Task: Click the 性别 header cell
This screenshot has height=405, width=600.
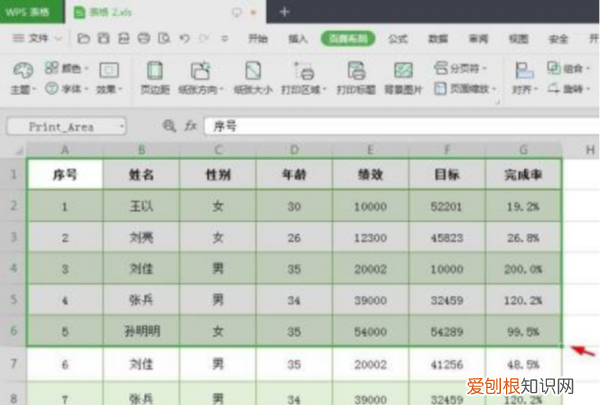Action: point(218,175)
